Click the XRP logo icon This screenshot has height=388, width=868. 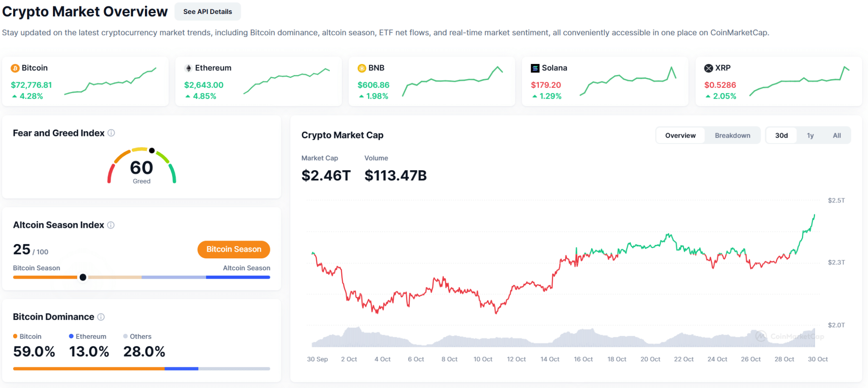point(709,68)
